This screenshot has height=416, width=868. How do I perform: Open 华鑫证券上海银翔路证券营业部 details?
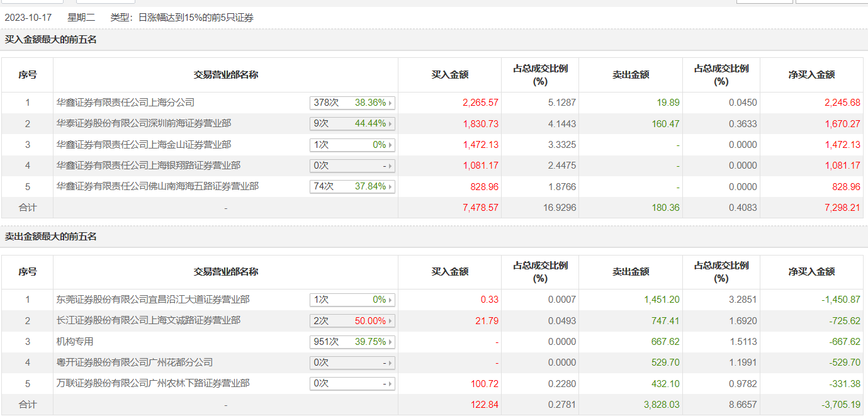tap(148, 166)
